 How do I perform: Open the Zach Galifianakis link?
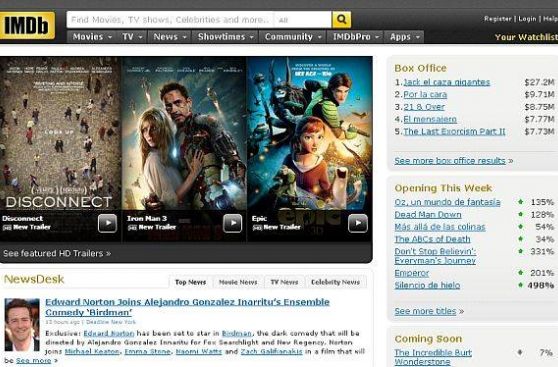coord(272,352)
